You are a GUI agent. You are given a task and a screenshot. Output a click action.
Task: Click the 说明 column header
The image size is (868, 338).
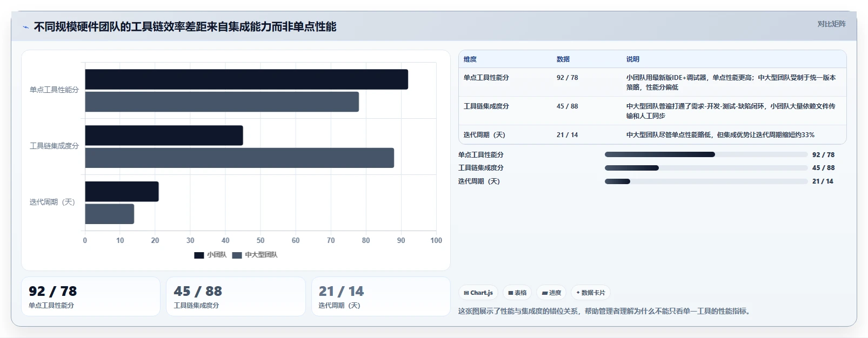pyautogui.click(x=633, y=59)
